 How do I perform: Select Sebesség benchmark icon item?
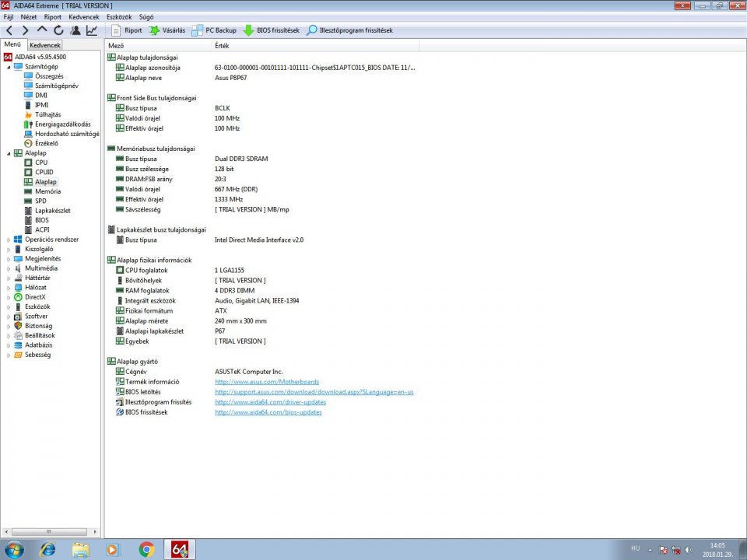click(x=33, y=355)
